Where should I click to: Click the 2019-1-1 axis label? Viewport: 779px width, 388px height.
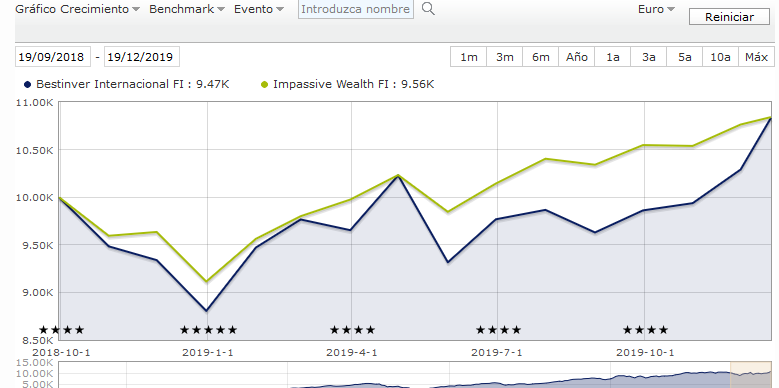coord(208,353)
